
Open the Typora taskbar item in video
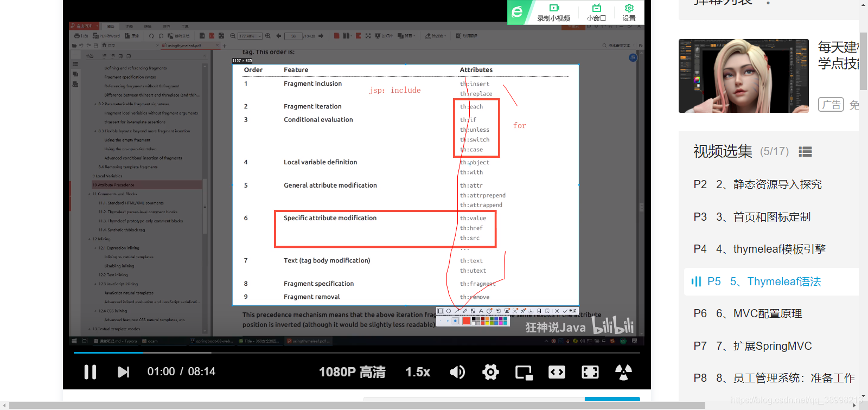coord(116,341)
